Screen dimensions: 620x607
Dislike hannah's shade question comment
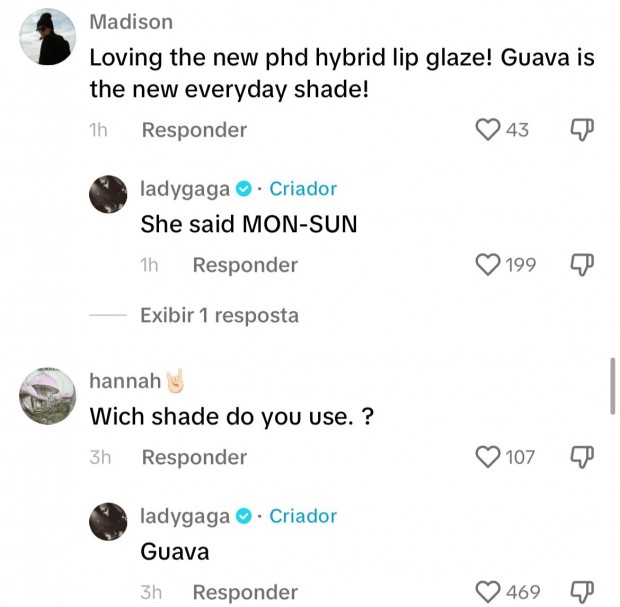[582, 457]
